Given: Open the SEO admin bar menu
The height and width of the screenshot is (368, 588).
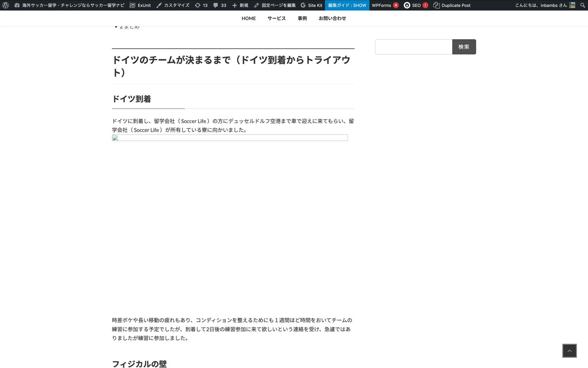Looking at the screenshot, I should (415, 5).
